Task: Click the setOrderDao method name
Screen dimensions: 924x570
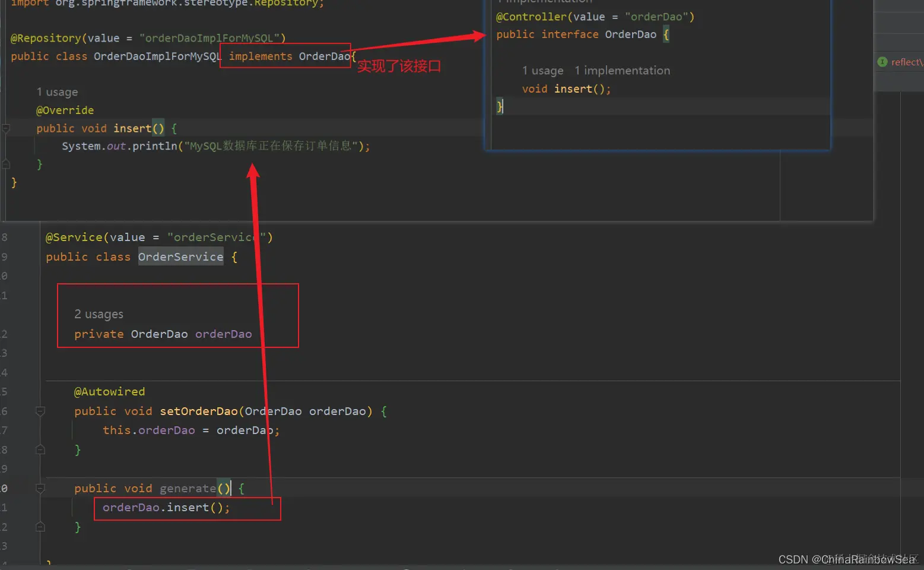Action: (x=199, y=411)
